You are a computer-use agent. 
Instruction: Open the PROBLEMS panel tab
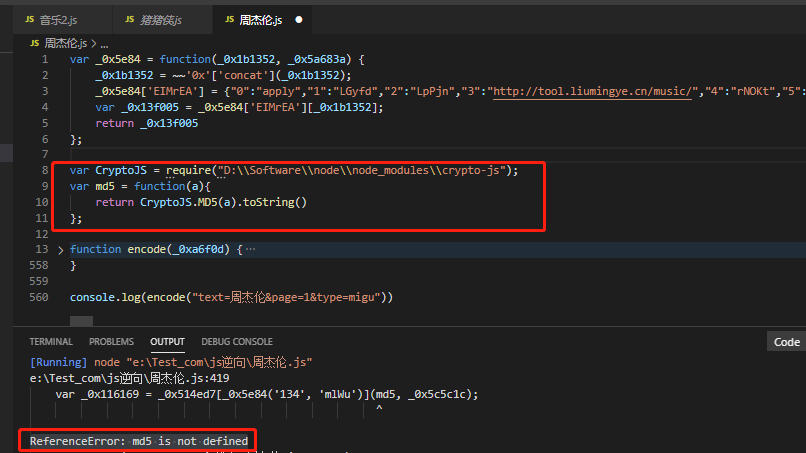pyautogui.click(x=111, y=342)
